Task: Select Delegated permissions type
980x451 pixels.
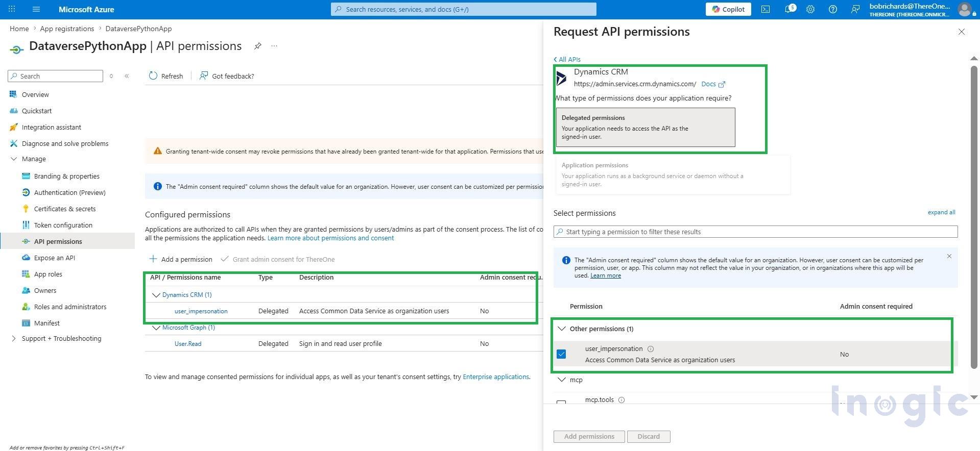Action: [646, 127]
